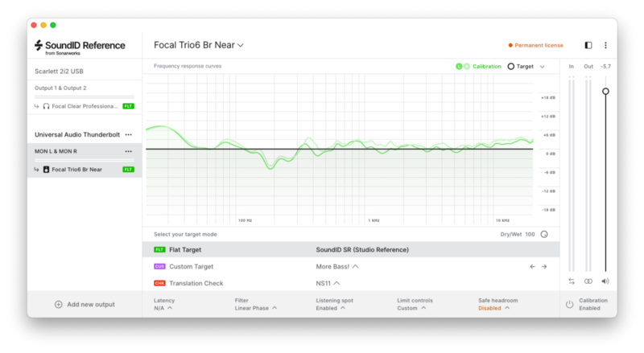Viewport: 644px width, 353px height.
Task: Click the Permanent license link
Action: coord(539,46)
